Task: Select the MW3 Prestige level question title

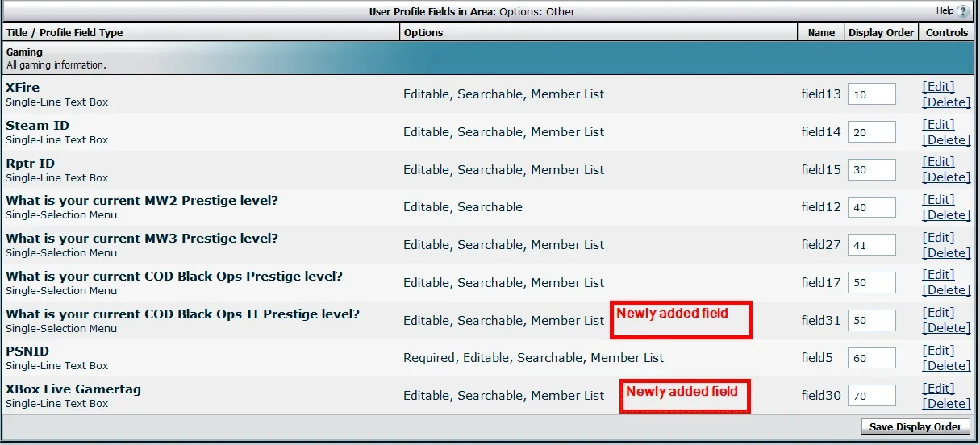Action: 142,239
